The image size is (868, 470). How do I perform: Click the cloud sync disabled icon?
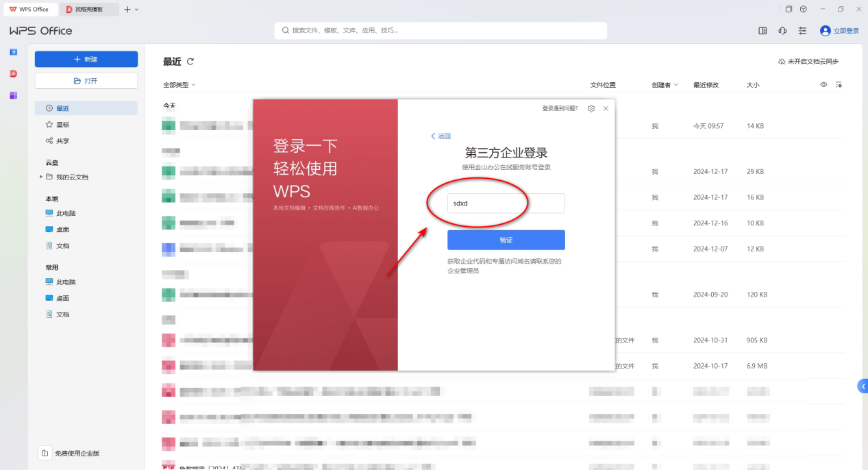click(782, 62)
